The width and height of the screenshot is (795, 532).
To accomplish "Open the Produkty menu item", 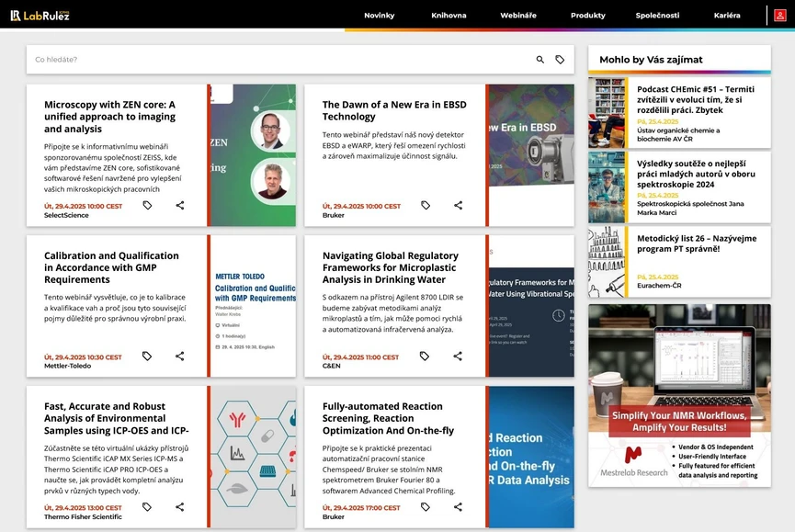I will click(587, 16).
